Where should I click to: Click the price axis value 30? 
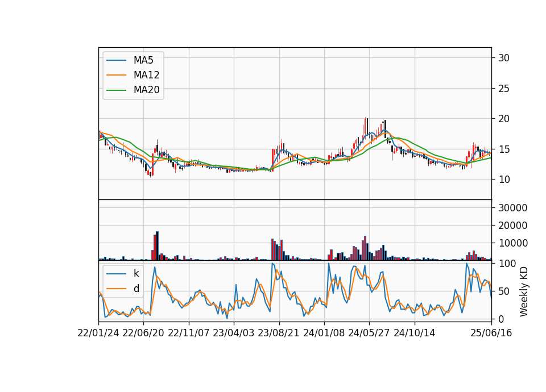click(504, 58)
